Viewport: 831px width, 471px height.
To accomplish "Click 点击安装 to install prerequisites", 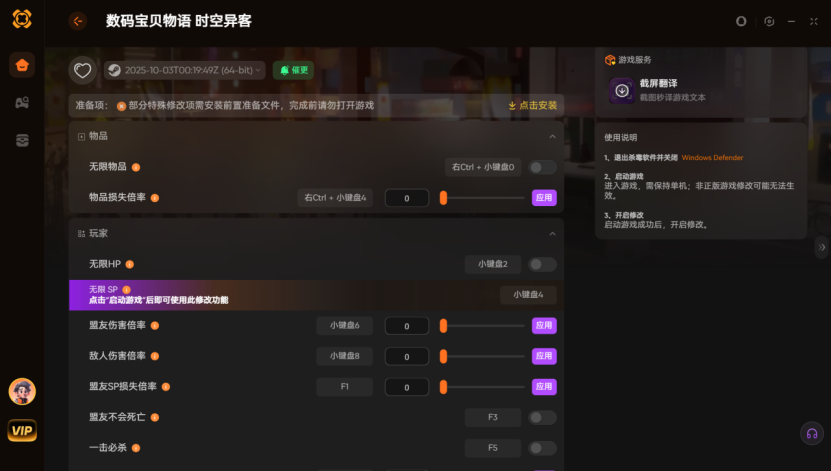I will coord(533,105).
